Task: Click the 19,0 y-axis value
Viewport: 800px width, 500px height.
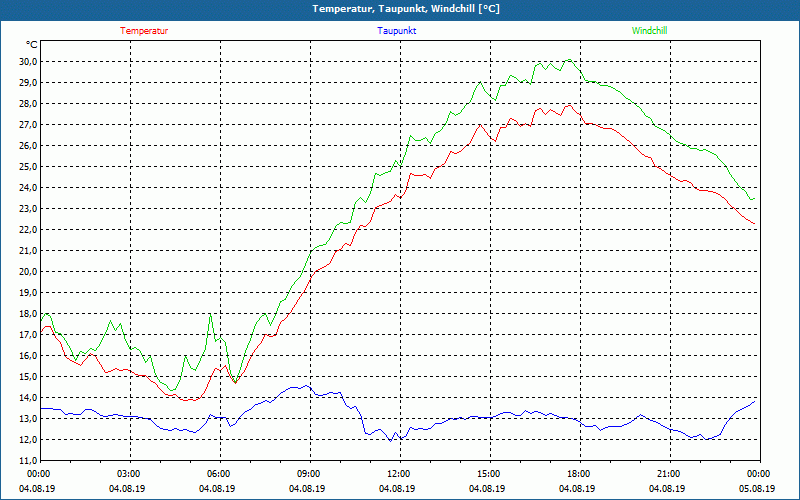Action: pos(29,293)
